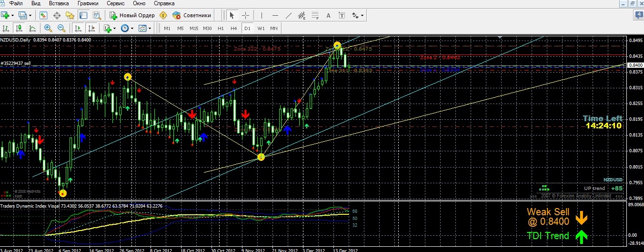Open the Графики menu
The height and width of the screenshot is (252, 644).
88,3
